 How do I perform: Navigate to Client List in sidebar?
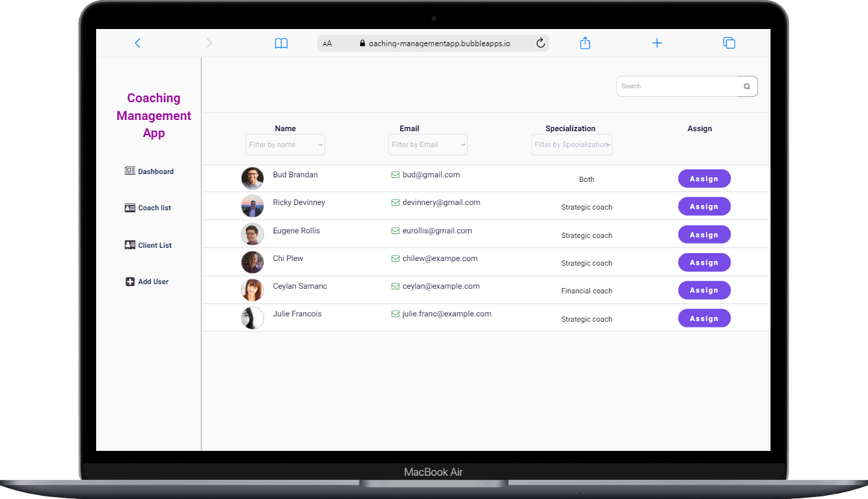149,245
